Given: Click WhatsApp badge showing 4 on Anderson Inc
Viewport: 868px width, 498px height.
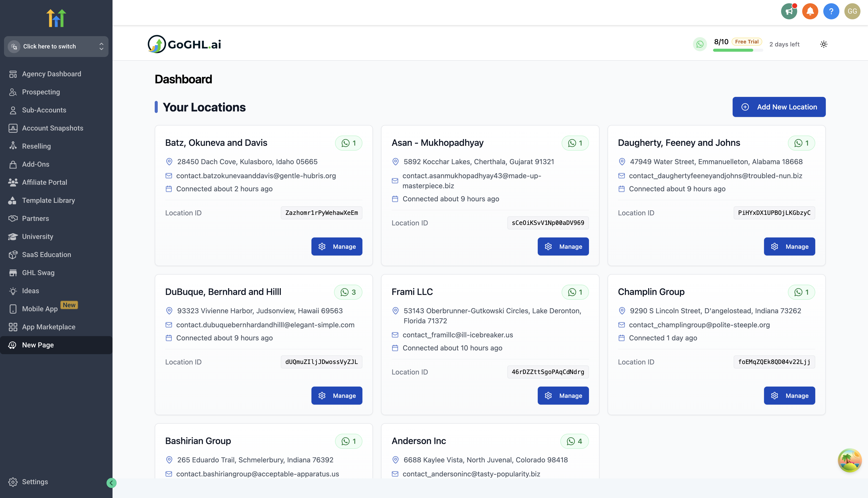Looking at the screenshot, I should (574, 441).
